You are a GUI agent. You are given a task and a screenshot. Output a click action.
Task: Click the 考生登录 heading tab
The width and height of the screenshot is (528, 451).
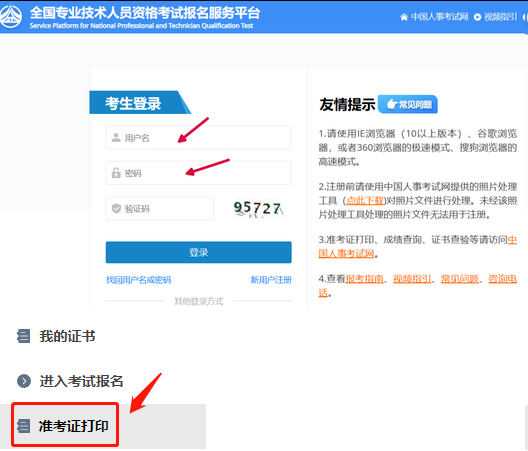coord(140,102)
